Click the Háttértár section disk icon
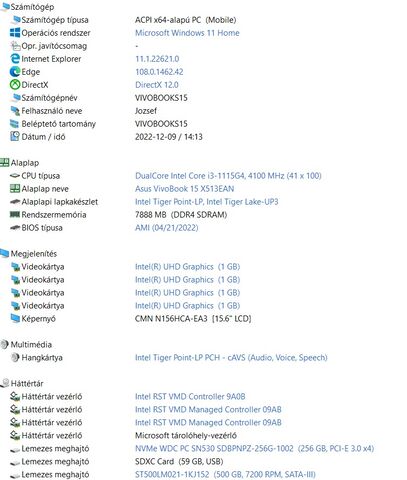This screenshot has height=480, width=407. pos(5,383)
